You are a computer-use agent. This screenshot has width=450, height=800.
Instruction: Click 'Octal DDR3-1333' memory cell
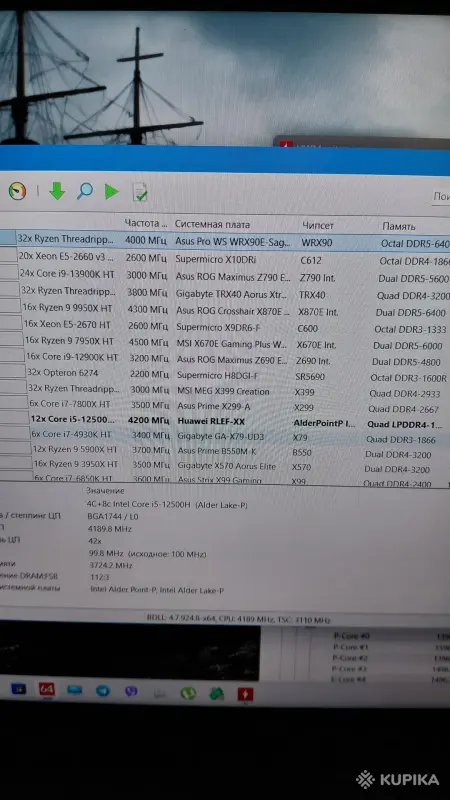click(x=410, y=329)
